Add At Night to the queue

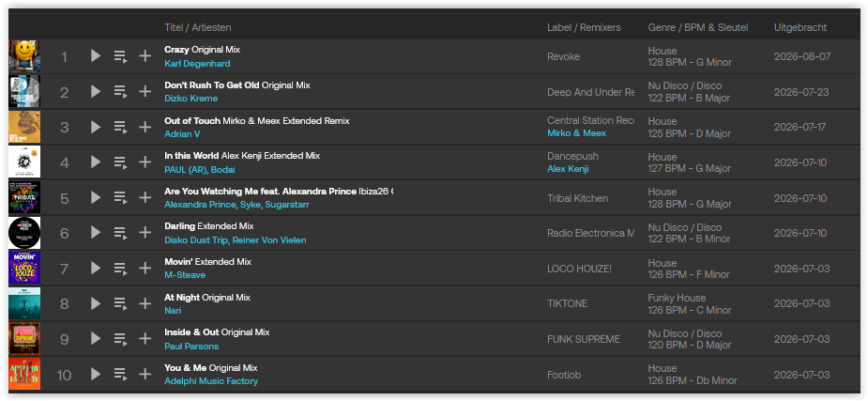click(x=121, y=303)
